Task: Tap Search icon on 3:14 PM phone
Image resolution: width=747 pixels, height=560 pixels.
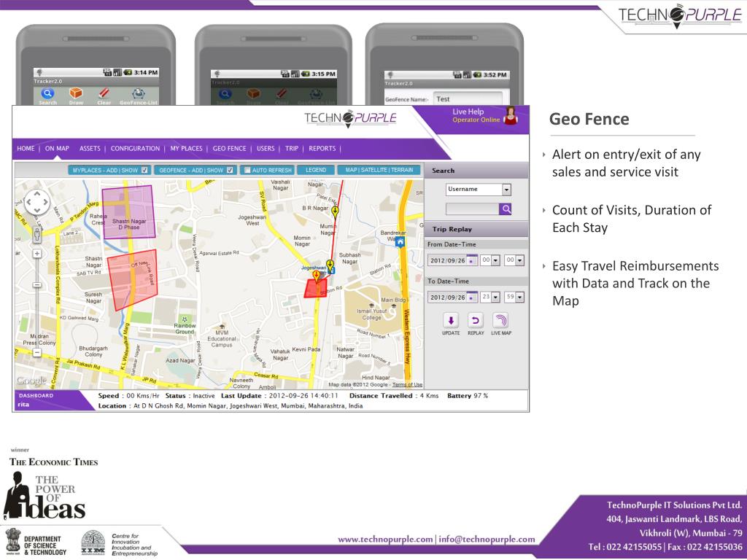Action: tap(47, 93)
